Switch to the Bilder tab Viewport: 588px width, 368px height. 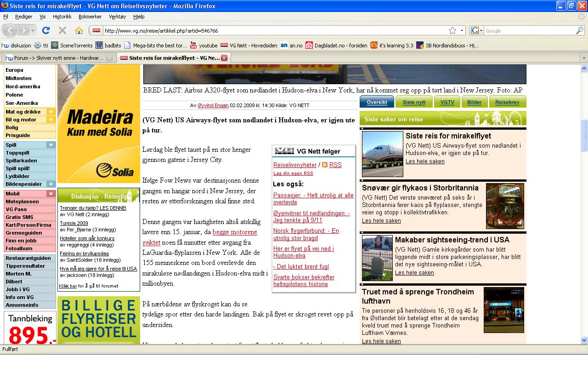point(475,102)
